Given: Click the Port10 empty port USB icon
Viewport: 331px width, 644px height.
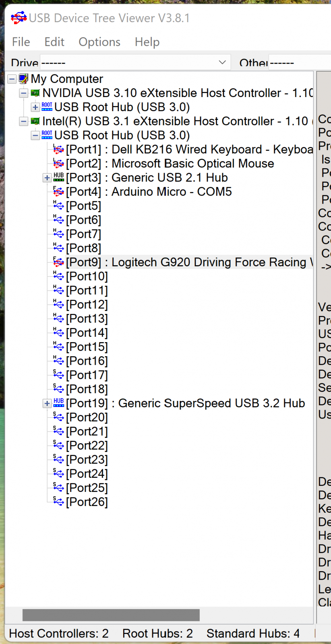Looking at the screenshot, I should 58,276.
